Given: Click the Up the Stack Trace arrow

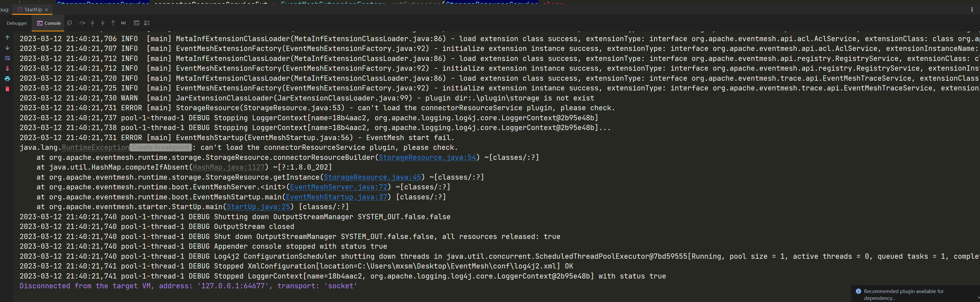Looking at the screenshot, I should (7, 38).
